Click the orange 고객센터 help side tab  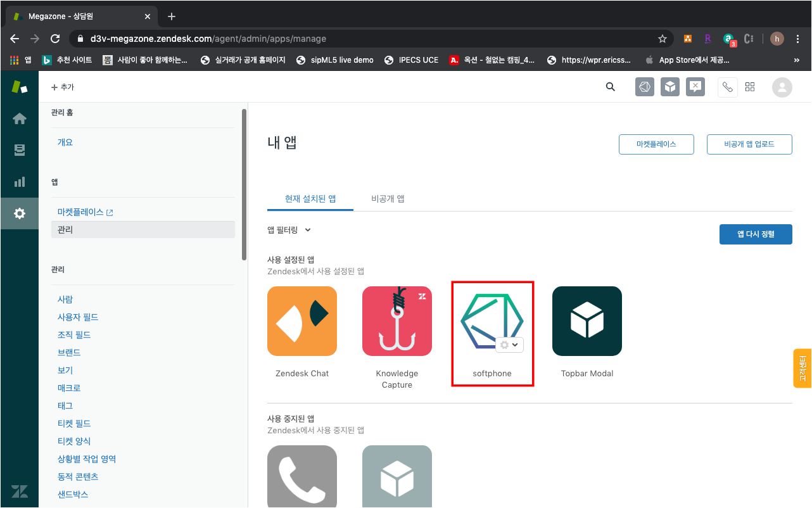tap(802, 368)
